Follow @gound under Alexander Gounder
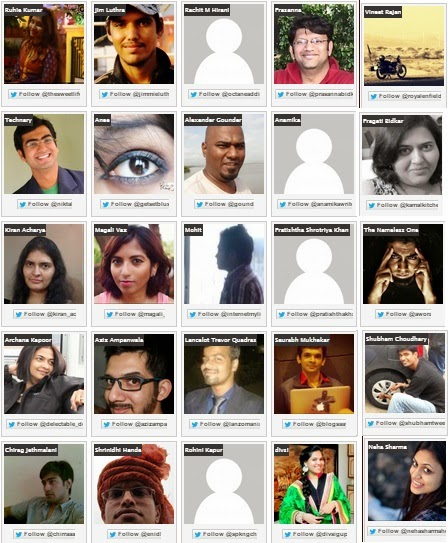 pyautogui.click(x=225, y=204)
